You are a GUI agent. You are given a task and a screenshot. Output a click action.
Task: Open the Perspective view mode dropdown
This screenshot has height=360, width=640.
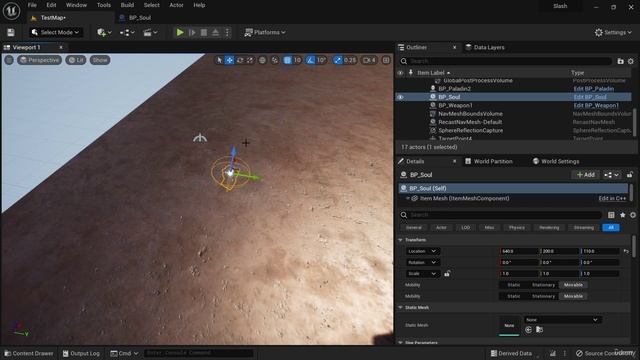click(x=40, y=60)
